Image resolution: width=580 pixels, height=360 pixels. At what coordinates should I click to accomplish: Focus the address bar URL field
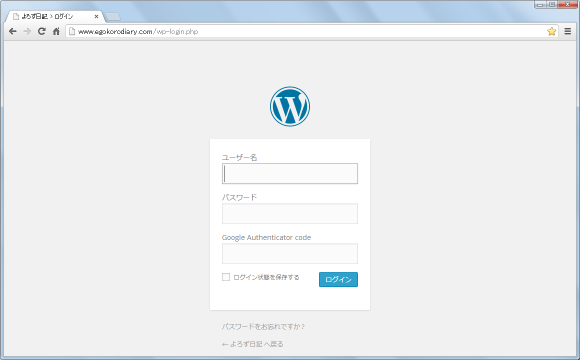point(312,31)
